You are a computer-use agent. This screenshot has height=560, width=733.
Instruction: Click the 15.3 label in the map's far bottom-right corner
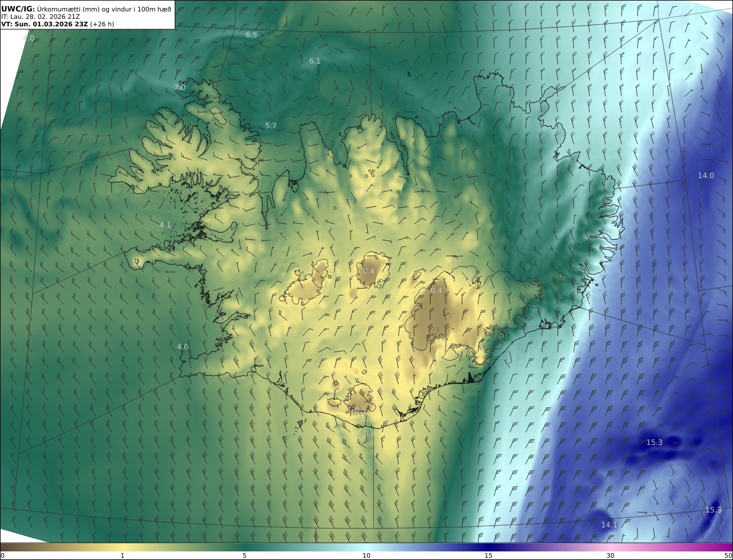pos(714,510)
